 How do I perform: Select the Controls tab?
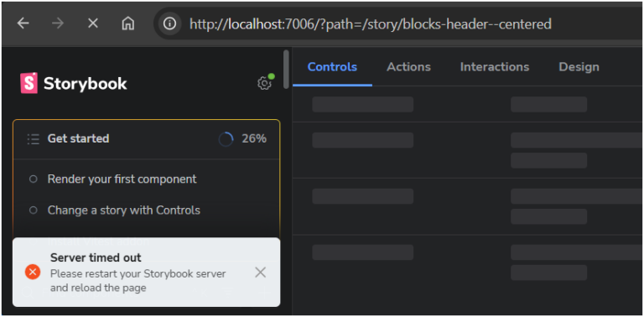click(x=332, y=67)
